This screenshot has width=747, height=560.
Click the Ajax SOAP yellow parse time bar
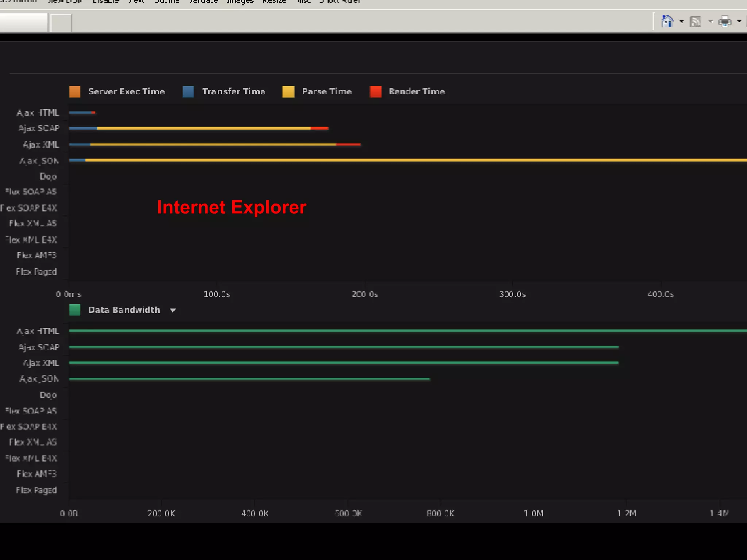click(x=204, y=128)
